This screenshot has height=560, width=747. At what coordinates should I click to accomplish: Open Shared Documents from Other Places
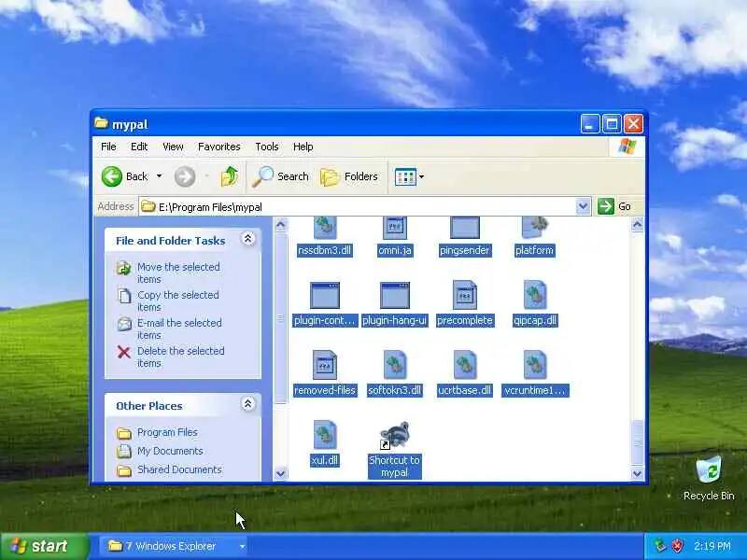pos(179,469)
